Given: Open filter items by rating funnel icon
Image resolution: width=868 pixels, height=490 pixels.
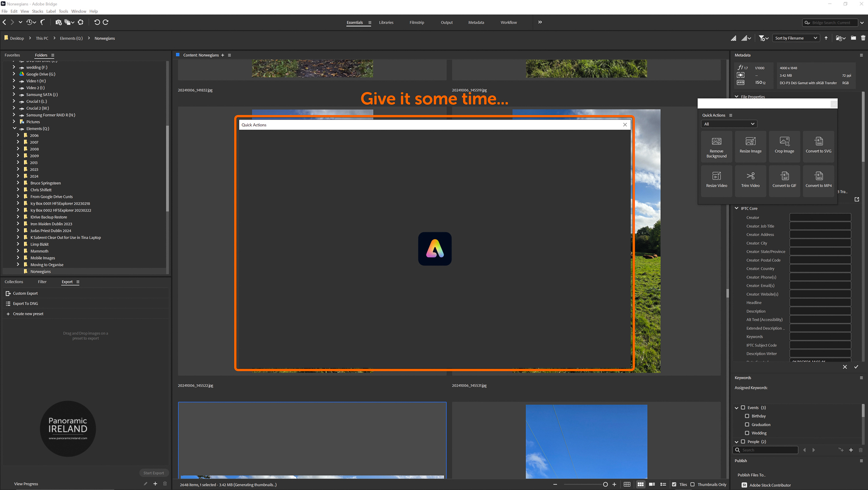Looking at the screenshot, I should click(763, 38).
